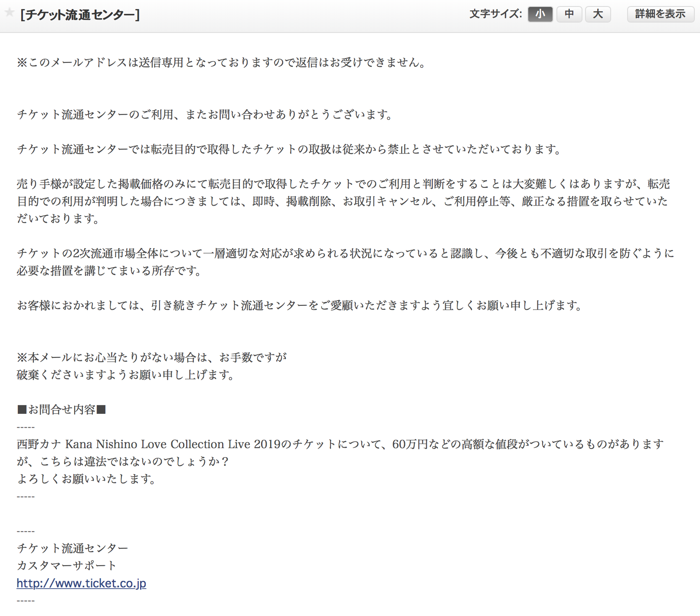The image size is (700, 616).
Task: Open the http://www.ticket.co.jp link
Action: coord(82,583)
